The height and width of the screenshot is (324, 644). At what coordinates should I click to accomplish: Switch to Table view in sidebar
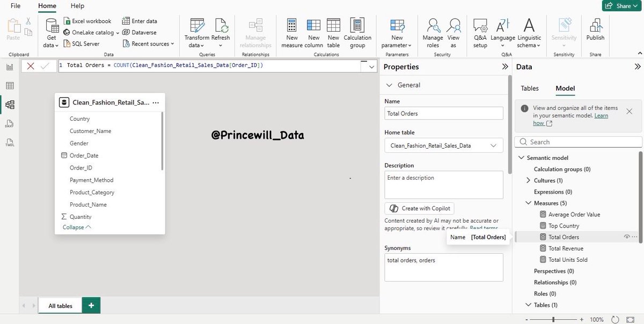[x=10, y=86]
